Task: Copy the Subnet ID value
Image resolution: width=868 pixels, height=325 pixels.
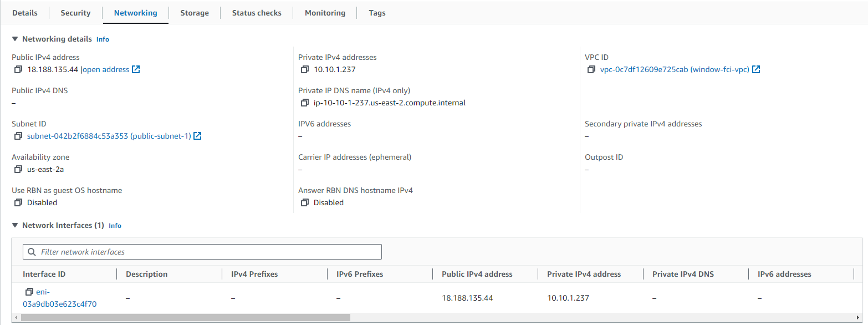Action: pos(18,136)
